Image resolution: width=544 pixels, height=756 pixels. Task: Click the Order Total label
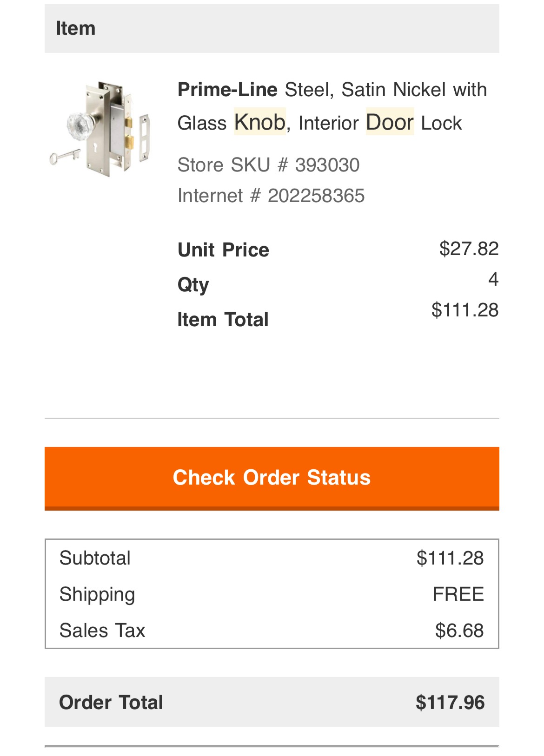[x=111, y=702]
